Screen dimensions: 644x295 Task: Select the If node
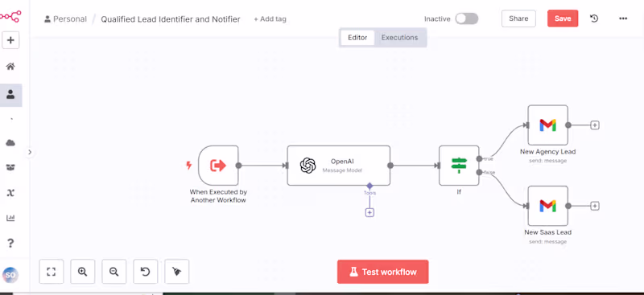[x=459, y=166]
